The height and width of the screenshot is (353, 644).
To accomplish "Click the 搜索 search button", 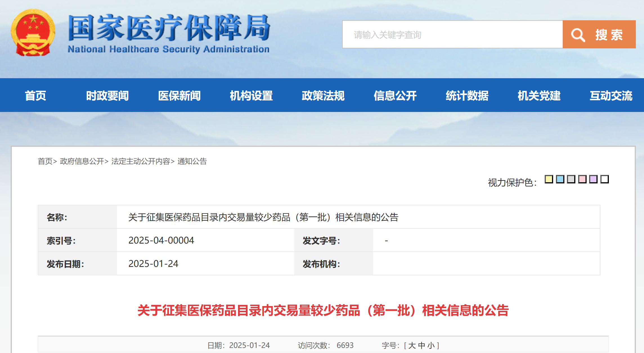I will coord(599,34).
